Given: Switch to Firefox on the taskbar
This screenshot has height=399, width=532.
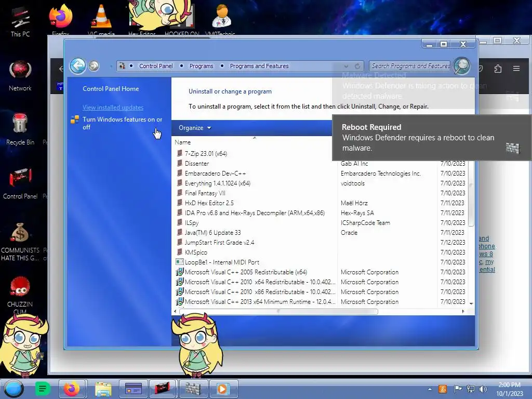Looking at the screenshot, I should pos(72,389).
